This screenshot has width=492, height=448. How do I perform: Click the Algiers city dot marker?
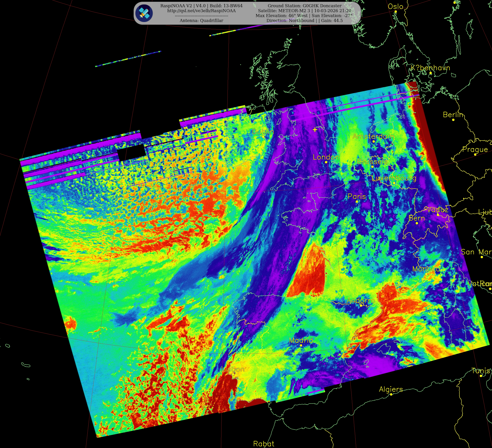(391, 394)
